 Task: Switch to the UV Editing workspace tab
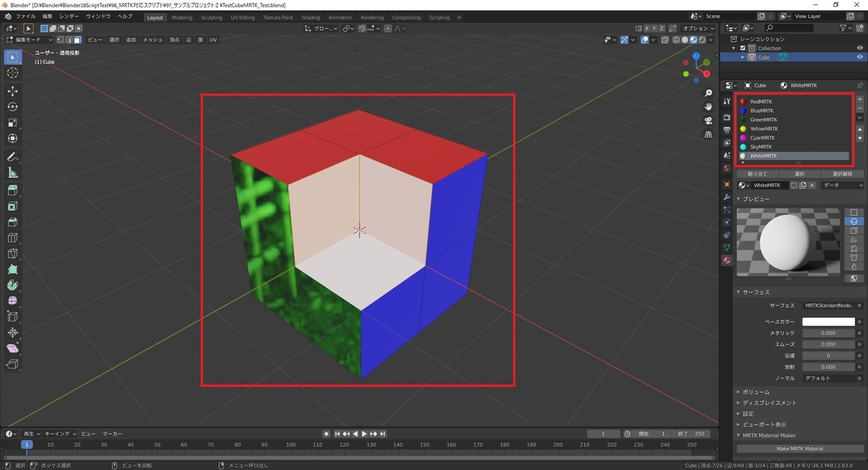[243, 17]
